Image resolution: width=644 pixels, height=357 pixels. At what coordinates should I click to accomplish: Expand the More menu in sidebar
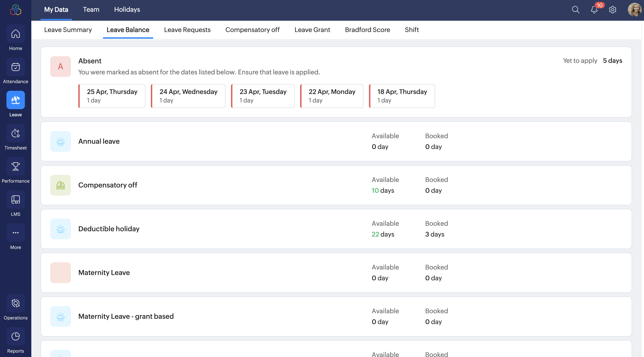(x=15, y=233)
